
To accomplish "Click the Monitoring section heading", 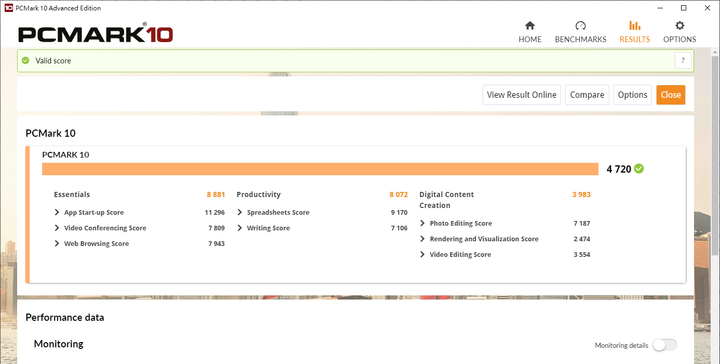I will pyautogui.click(x=59, y=344).
